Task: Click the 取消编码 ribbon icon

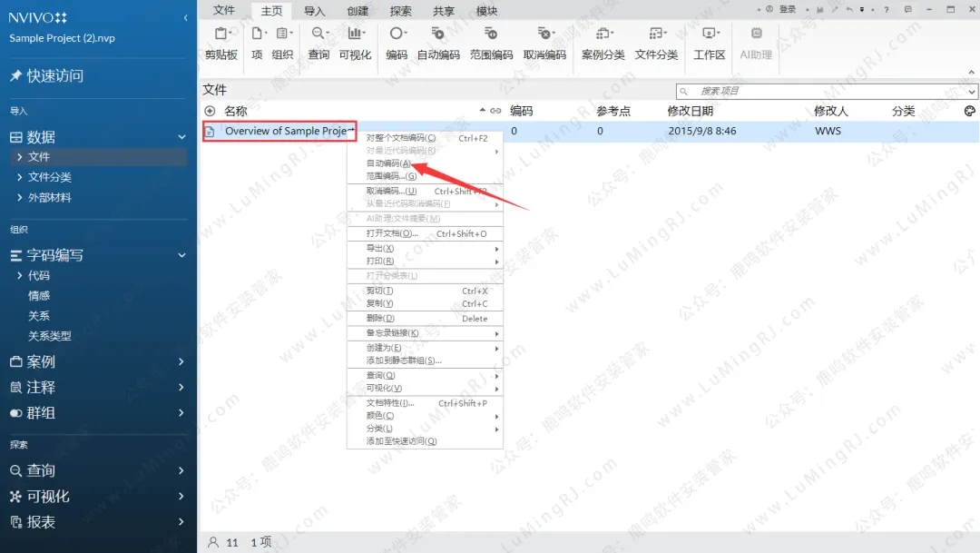Action: click(x=544, y=34)
